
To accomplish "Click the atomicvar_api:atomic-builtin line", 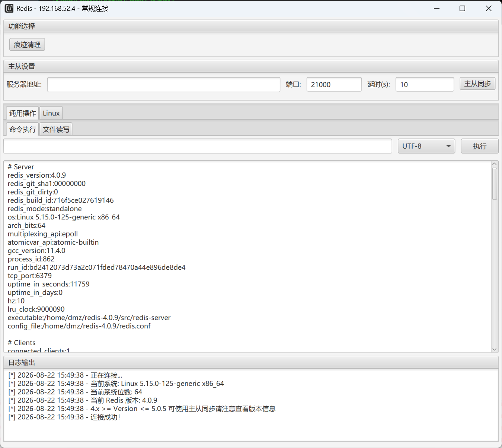I will tap(53, 242).
